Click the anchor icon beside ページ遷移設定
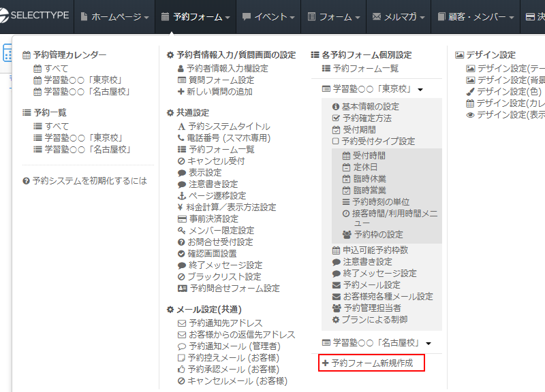The image size is (545, 392). coord(181,196)
